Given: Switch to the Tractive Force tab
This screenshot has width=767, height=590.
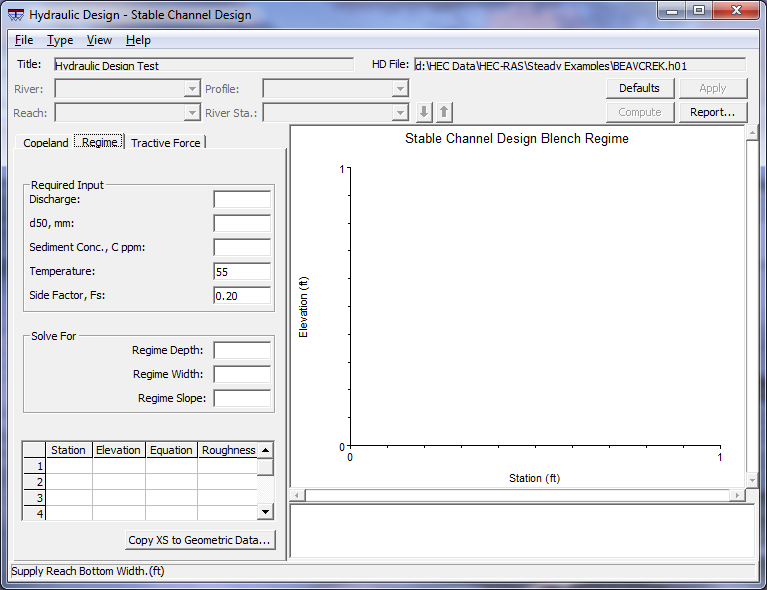Looking at the screenshot, I should tap(166, 143).
